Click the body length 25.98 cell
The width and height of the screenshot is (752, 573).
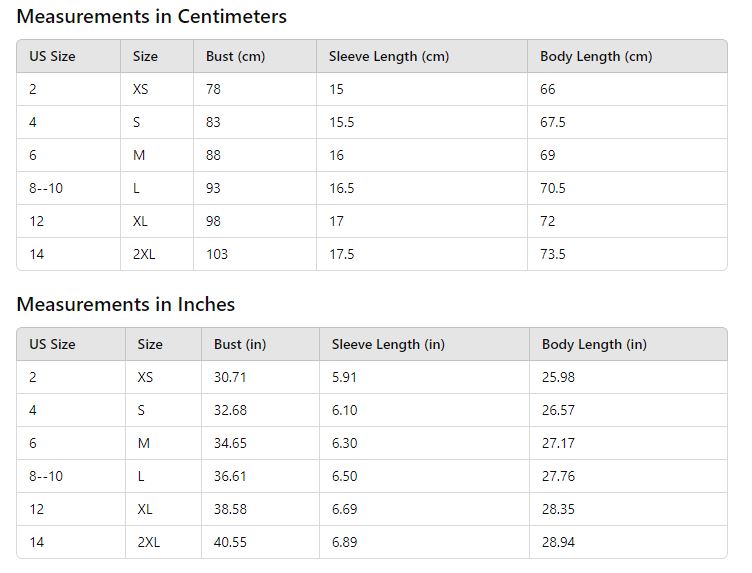point(558,378)
